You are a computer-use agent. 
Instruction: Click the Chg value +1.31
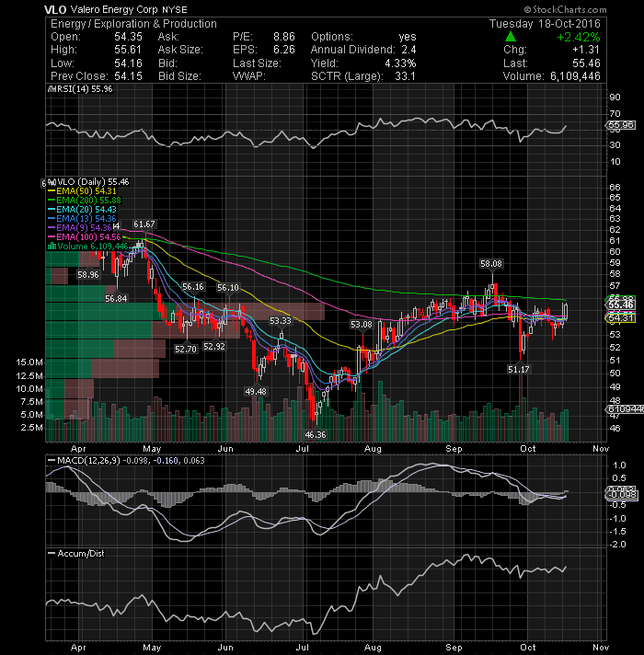tap(586, 50)
